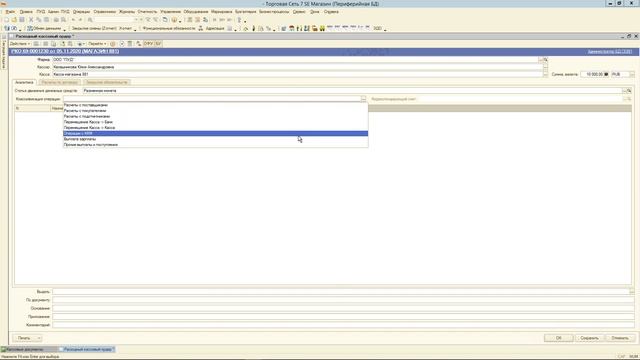
Task: Click the Open file toolbar icon
Action: pos(14,20)
